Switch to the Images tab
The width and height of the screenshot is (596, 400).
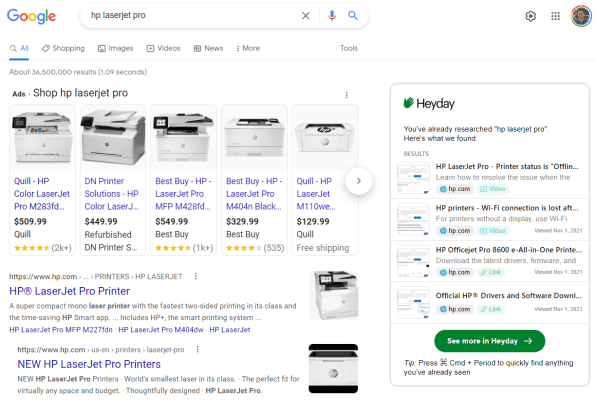click(x=116, y=48)
